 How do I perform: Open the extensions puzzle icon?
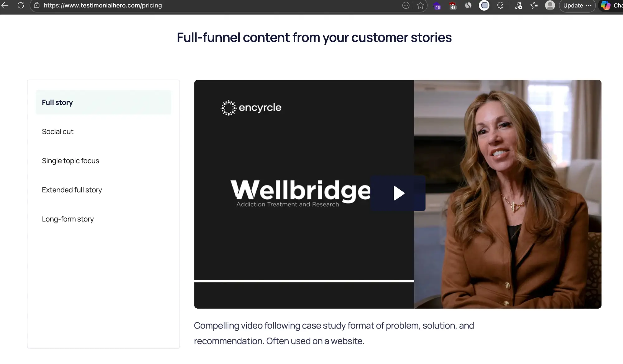coord(500,5)
